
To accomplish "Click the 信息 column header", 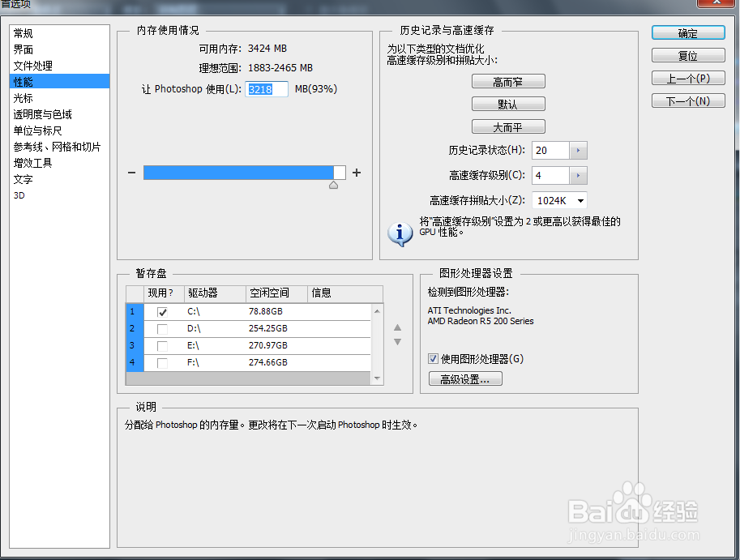I will point(345,293).
